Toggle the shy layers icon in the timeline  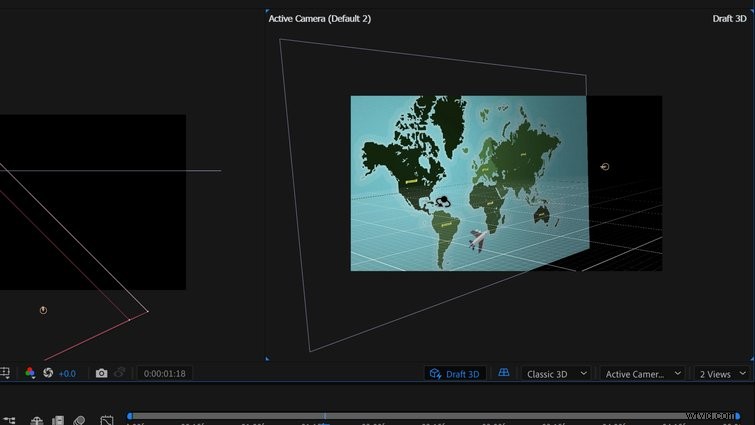(37, 421)
